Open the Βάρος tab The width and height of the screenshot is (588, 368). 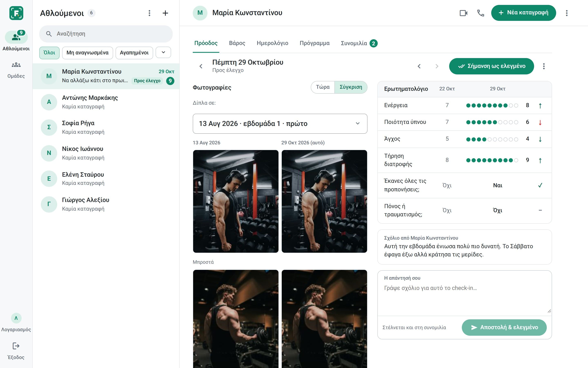coord(237,43)
